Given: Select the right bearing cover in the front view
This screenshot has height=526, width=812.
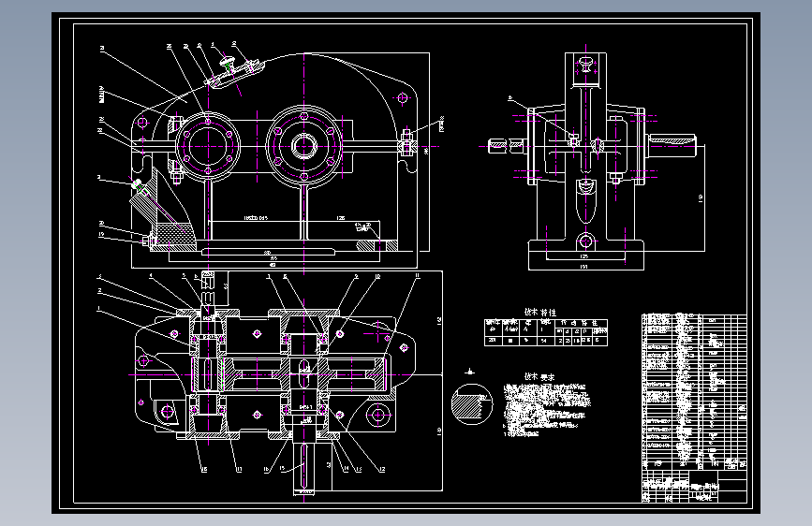Looking at the screenshot, I should point(304,147).
